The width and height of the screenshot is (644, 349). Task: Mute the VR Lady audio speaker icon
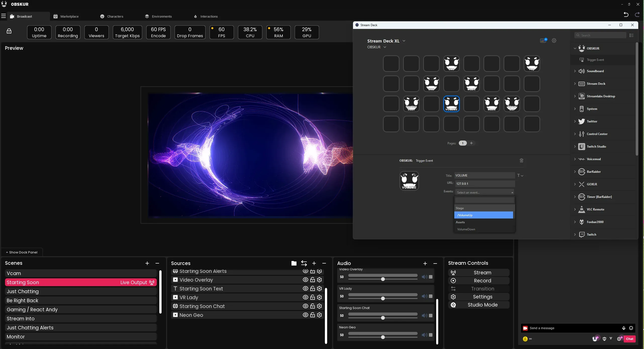point(424,296)
